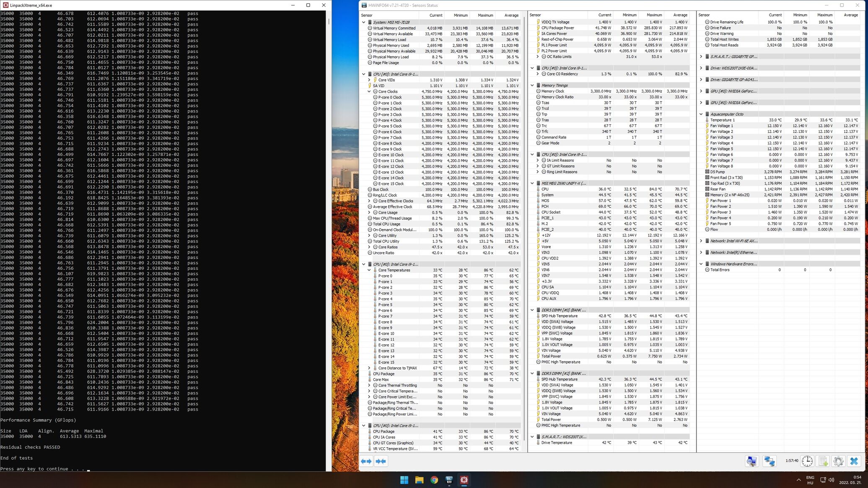Open the volume speaker tray icon
This screenshot has width=868, height=488.
coord(832,480)
